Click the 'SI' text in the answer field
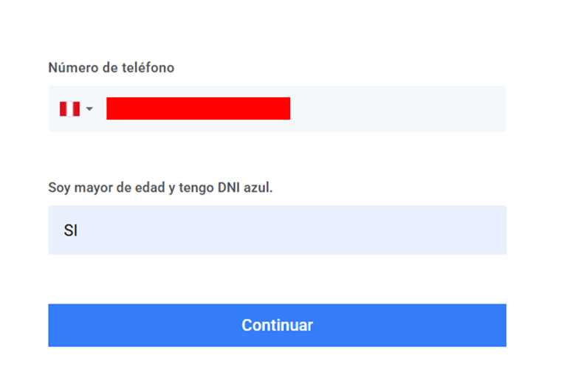Viewport: 567px width, 392px height. tap(71, 230)
